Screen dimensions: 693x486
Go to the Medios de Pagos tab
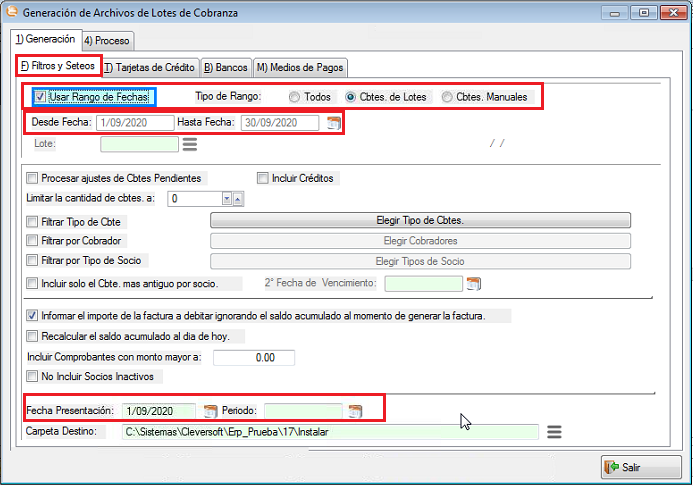(x=300, y=67)
